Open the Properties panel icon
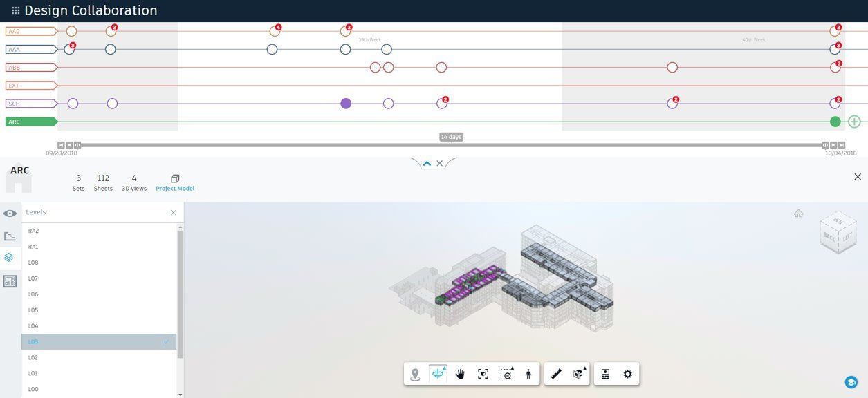868x398 pixels. (605, 374)
